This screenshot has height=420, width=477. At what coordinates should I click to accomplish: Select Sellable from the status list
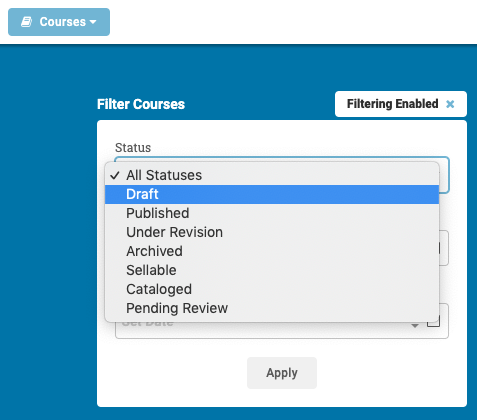272,270
